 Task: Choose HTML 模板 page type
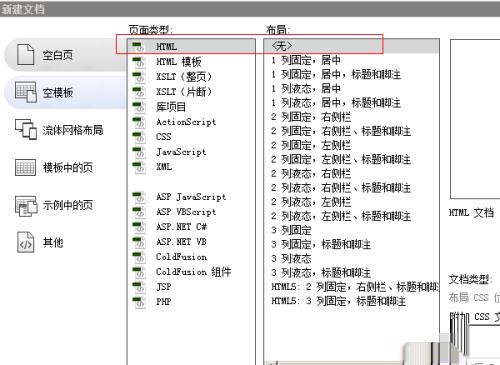click(x=179, y=62)
